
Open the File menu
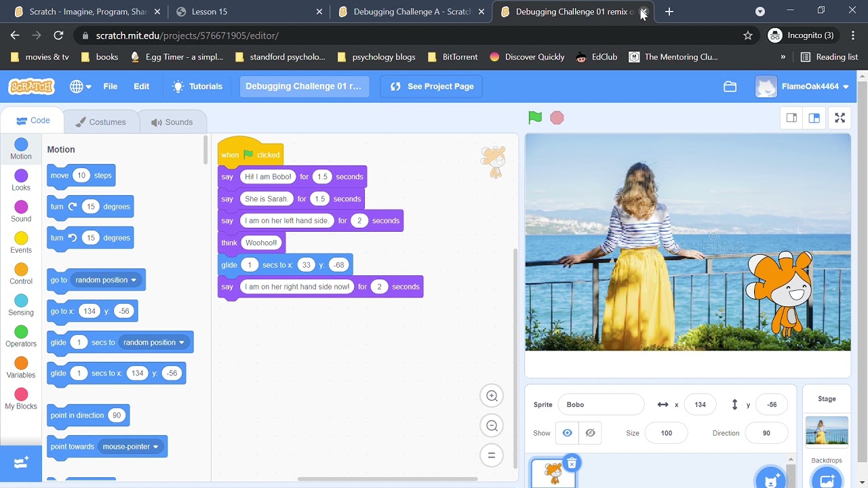[110, 87]
